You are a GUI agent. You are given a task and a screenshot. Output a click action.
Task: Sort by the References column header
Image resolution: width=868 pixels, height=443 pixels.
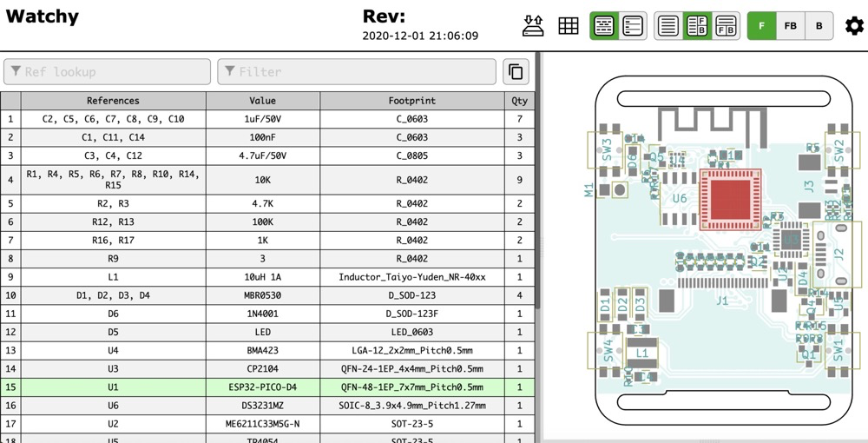(x=113, y=101)
